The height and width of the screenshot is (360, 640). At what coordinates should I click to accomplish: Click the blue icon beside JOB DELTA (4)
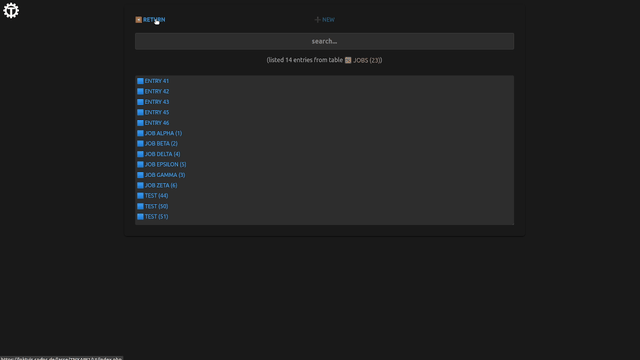click(140, 154)
